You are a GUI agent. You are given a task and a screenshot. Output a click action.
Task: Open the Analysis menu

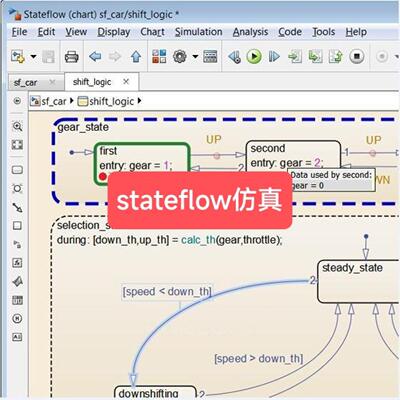coord(250,32)
